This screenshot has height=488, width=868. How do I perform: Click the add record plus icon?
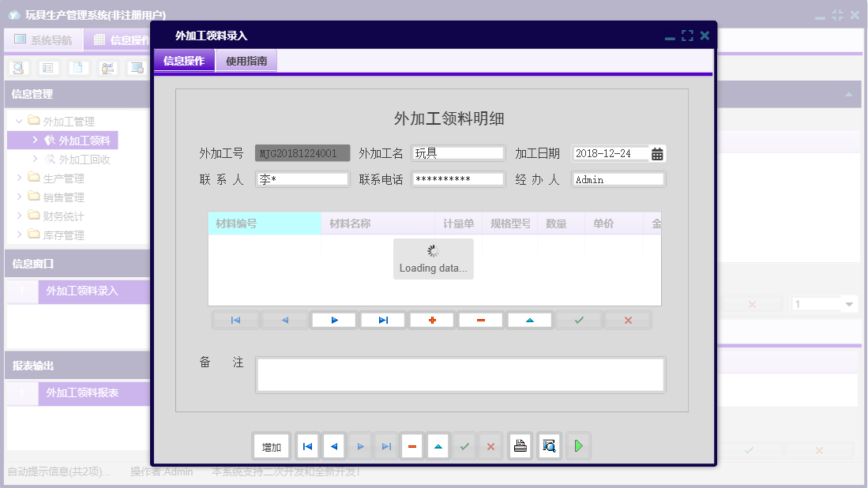431,320
